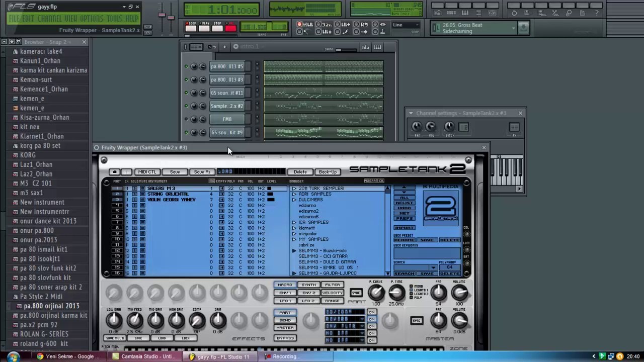Click the download arrow icon beside Gross Beat

click(523, 28)
